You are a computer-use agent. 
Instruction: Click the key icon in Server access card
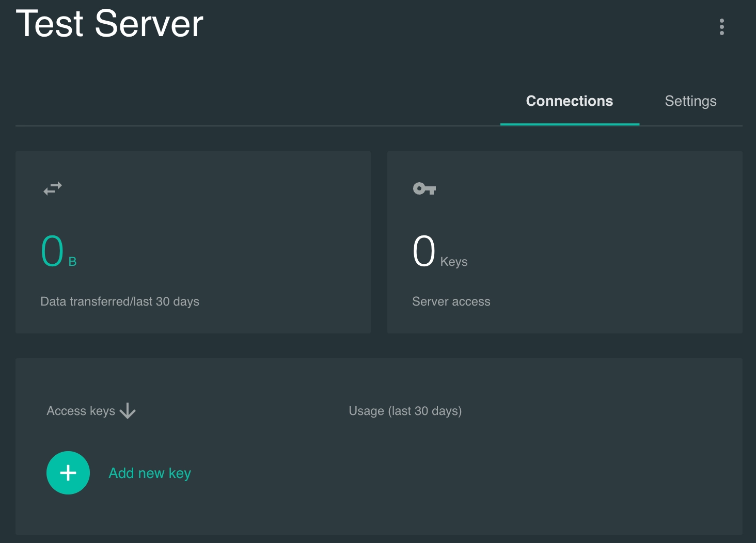[424, 189]
